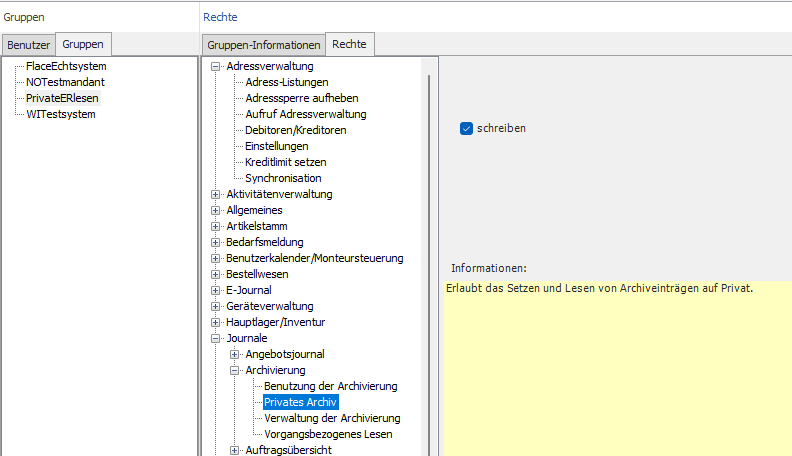Select Kreditlimit setzen in tree
792x456 pixels.
[286, 163]
